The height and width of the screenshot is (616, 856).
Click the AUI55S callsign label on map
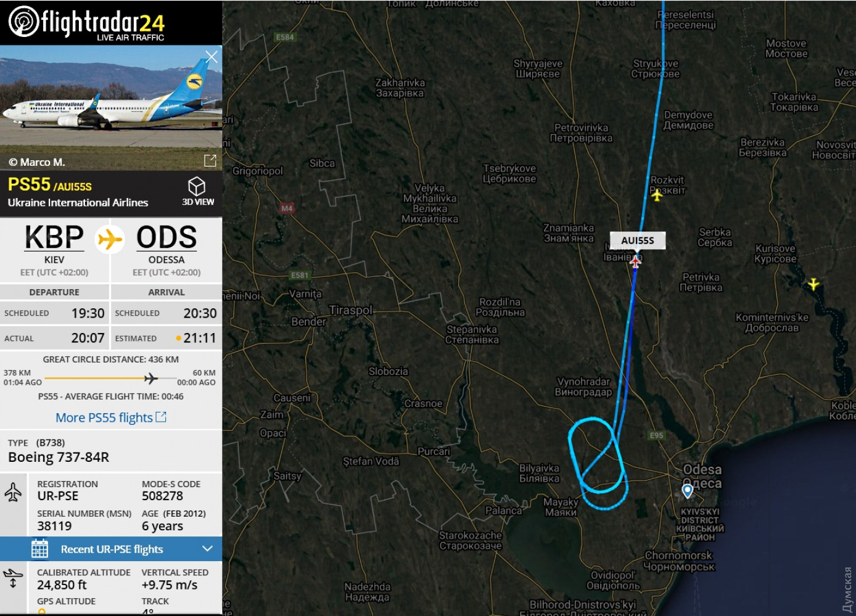(638, 240)
